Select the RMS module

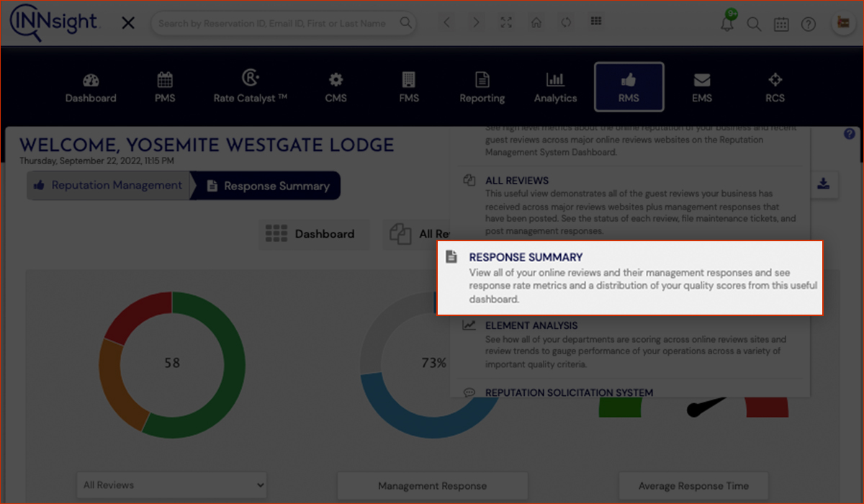click(x=629, y=87)
